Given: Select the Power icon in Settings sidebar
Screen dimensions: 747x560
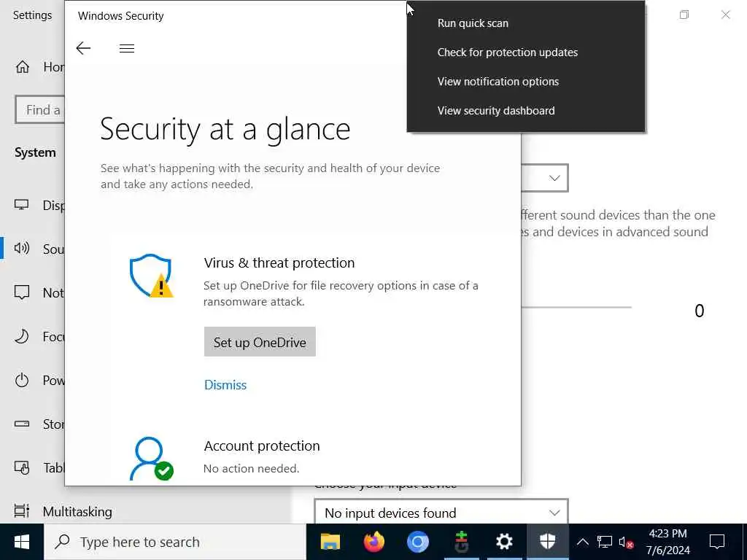Looking at the screenshot, I should 21,380.
